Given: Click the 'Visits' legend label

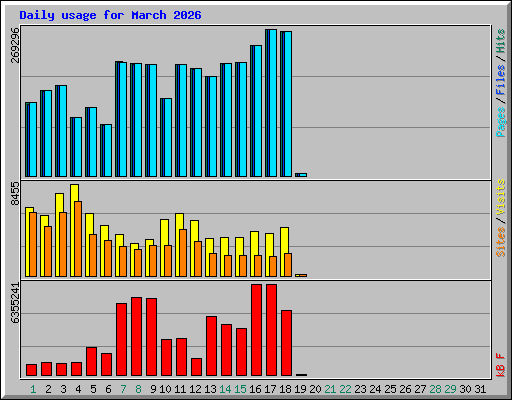Looking at the screenshot, I should point(501,197).
